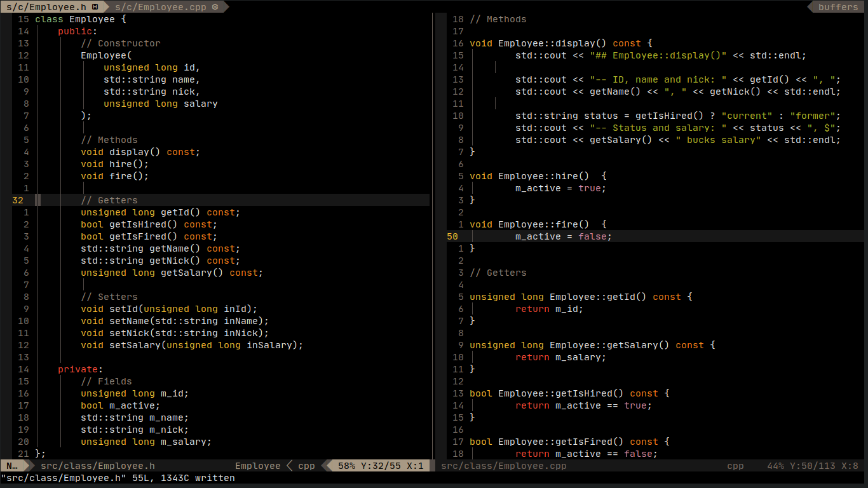
Task: Click void setSalary(unsigned long inSalary); line
Action: point(192,345)
